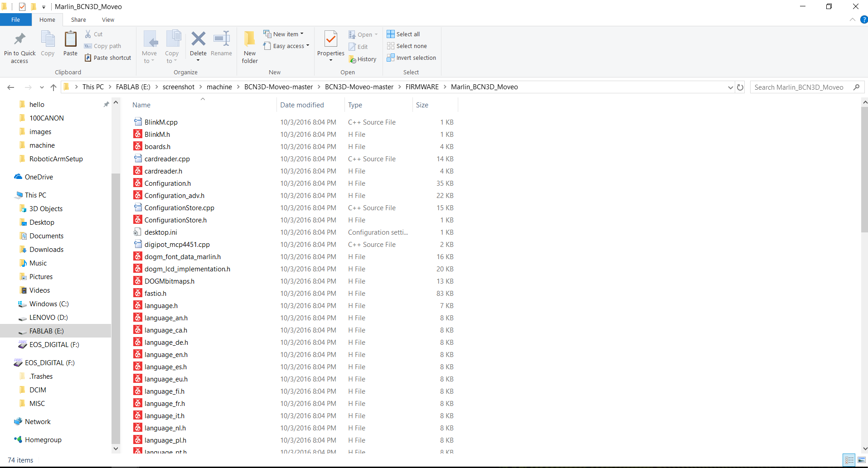
Task: Click the Copy to icon
Action: (173, 39)
